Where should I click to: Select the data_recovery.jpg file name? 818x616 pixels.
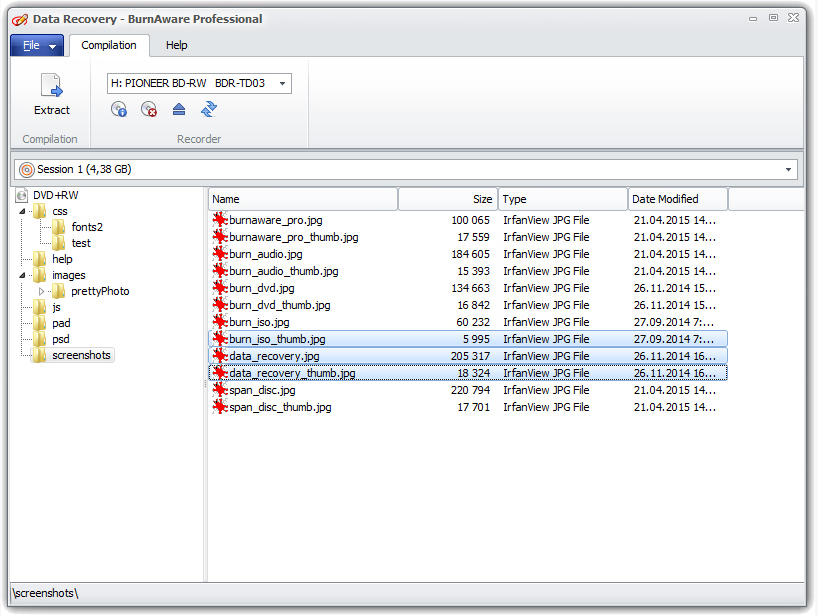point(274,356)
